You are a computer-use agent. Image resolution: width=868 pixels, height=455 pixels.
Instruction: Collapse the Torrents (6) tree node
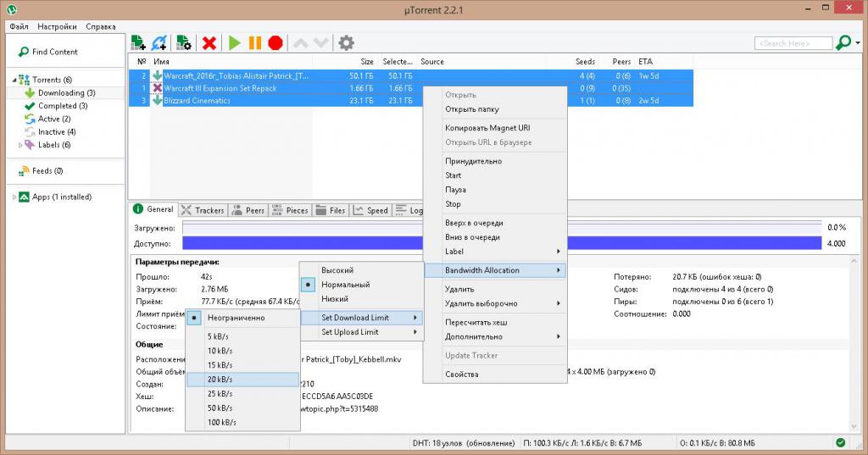(x=14, y=80)
